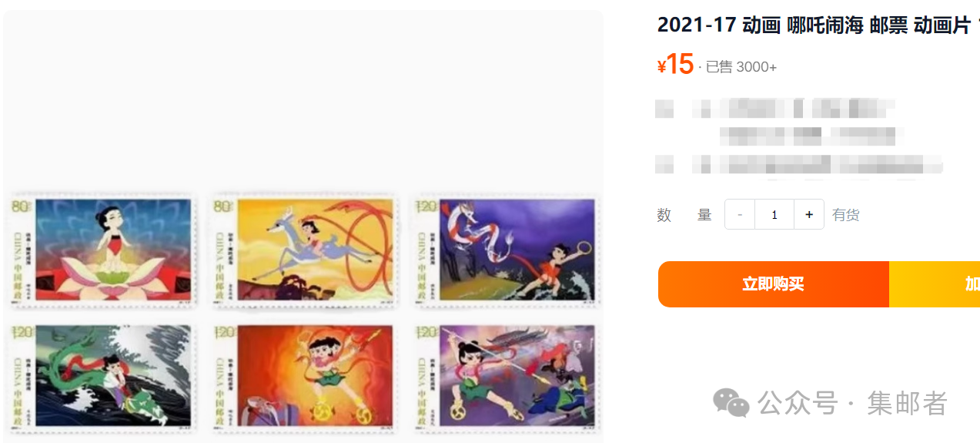The width and height of the screenshot is (980, 443).
Task: Click the quantity input field
Action: [774, 215]
